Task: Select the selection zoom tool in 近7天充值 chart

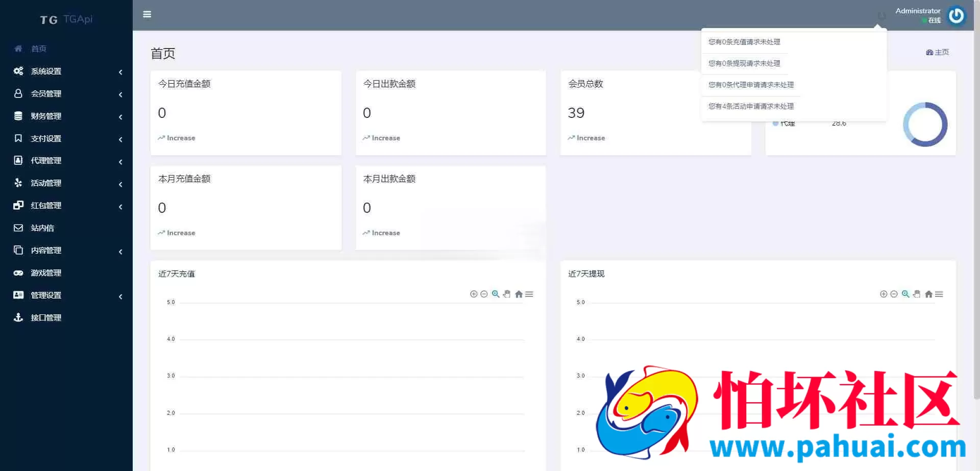Action: pyautogui.click(x=496, y=294)
